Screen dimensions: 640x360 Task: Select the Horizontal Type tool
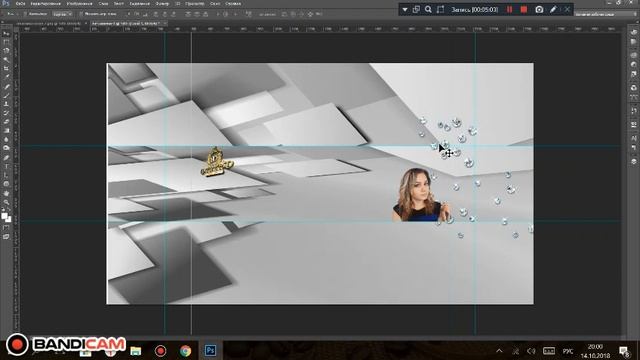[6, 167]
